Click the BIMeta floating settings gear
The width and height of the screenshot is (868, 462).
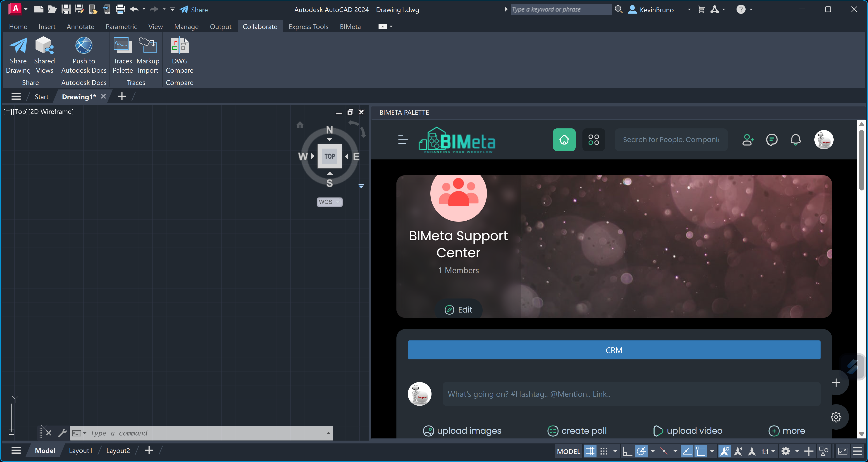pyautogui.click(x=836, y=417)
